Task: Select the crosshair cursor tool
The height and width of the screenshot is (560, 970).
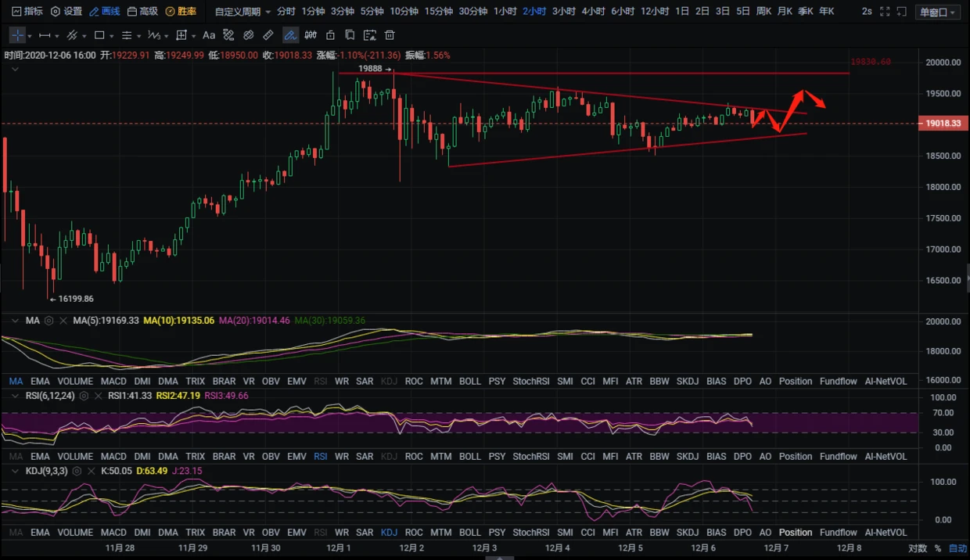Action: tap(17, 35)
